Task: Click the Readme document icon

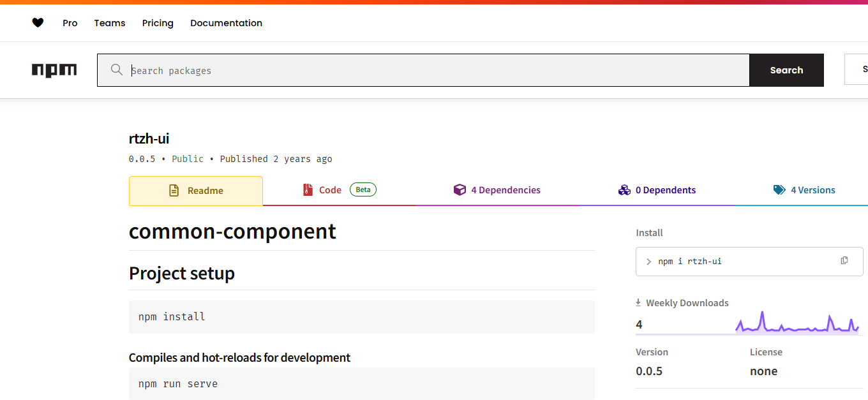Action: pos(174,190)
